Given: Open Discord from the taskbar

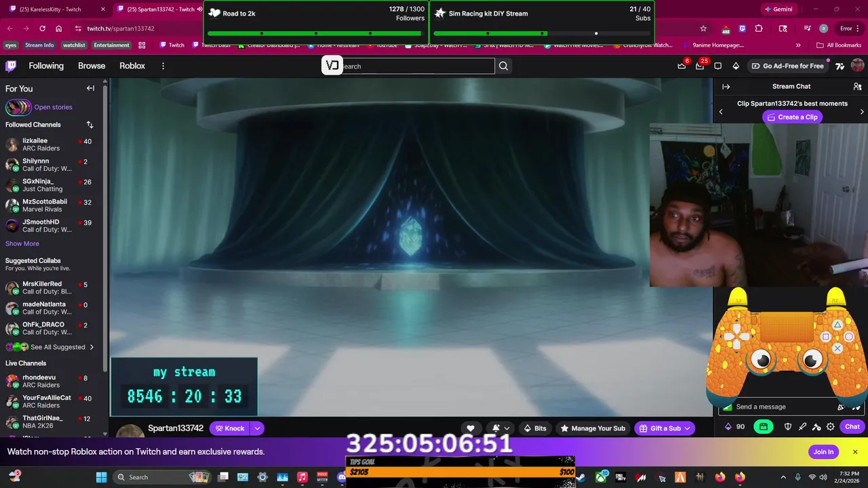Looking at the screenshot, I should point(342,477).
